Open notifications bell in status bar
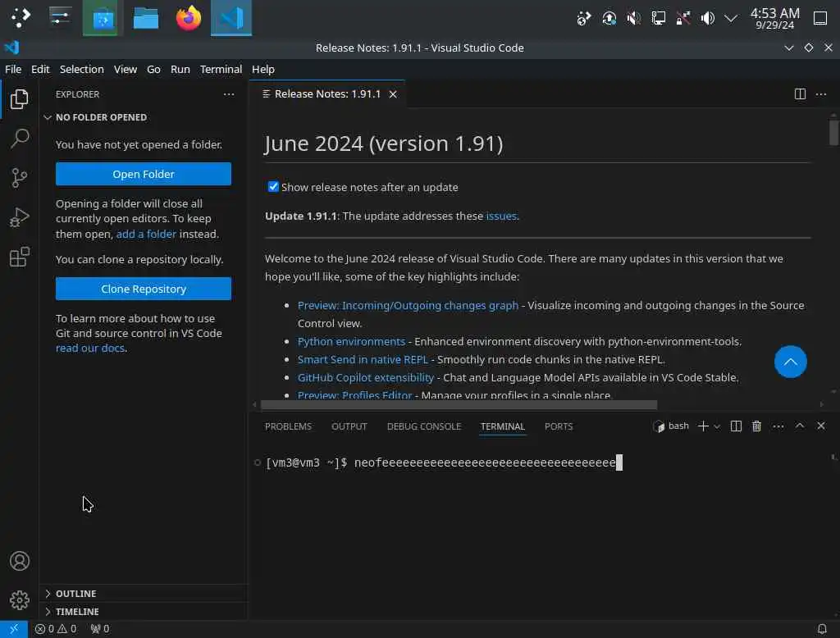840x638 pixels. (821, 629)
